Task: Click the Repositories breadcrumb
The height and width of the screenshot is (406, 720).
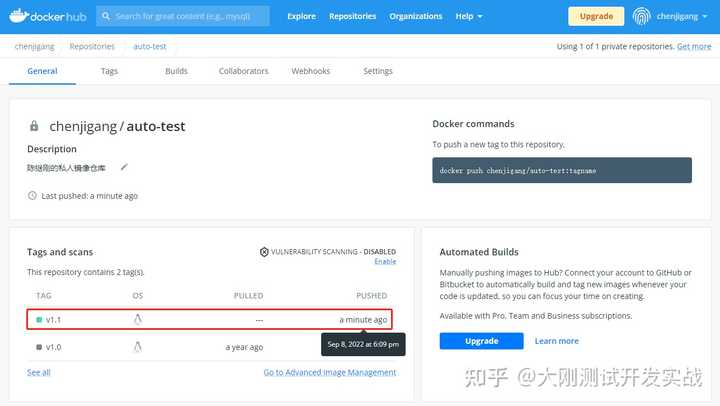Action: [92, 46]
